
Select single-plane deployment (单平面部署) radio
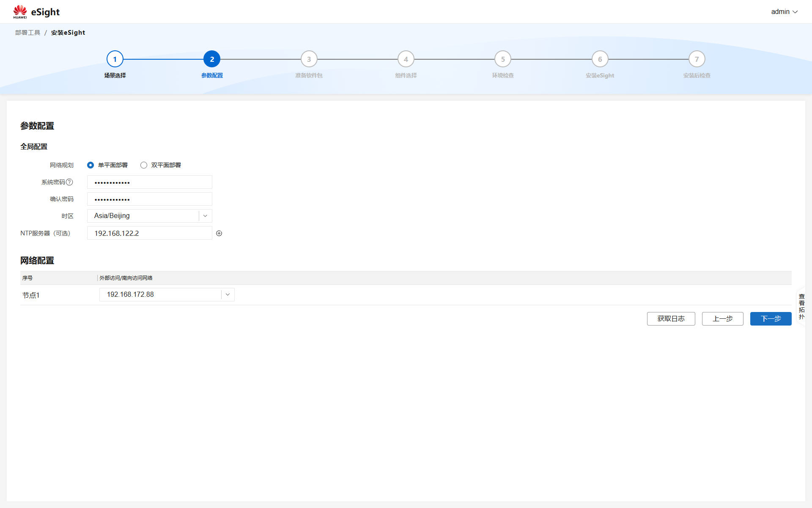[x=91, y=165]
